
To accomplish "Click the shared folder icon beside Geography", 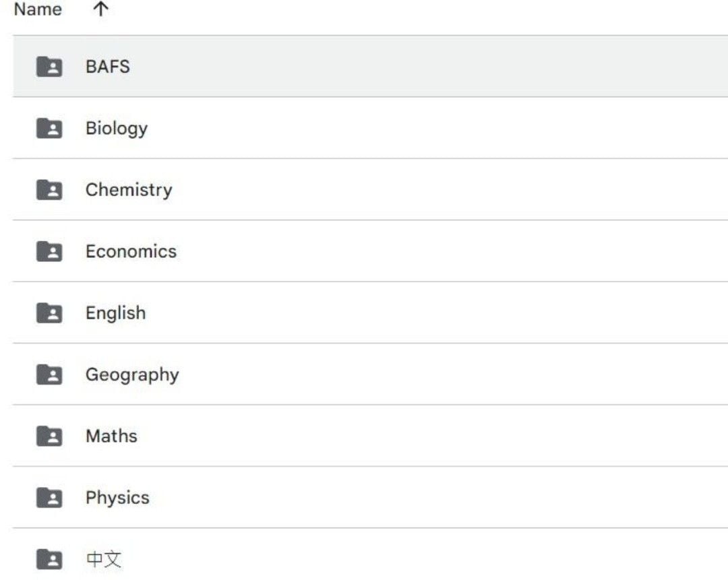I will (x=49, y=375).
